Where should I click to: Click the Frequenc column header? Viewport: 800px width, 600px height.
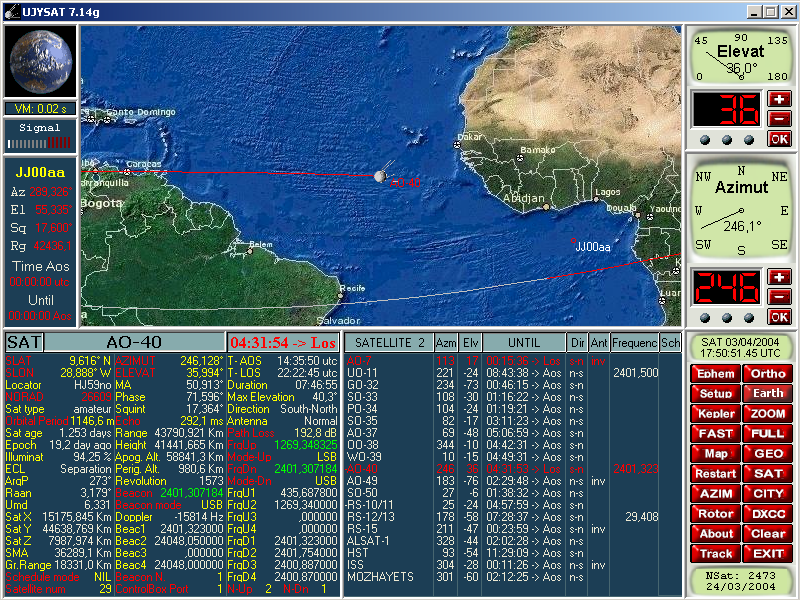pyautogui.click(x=635, y=342)
